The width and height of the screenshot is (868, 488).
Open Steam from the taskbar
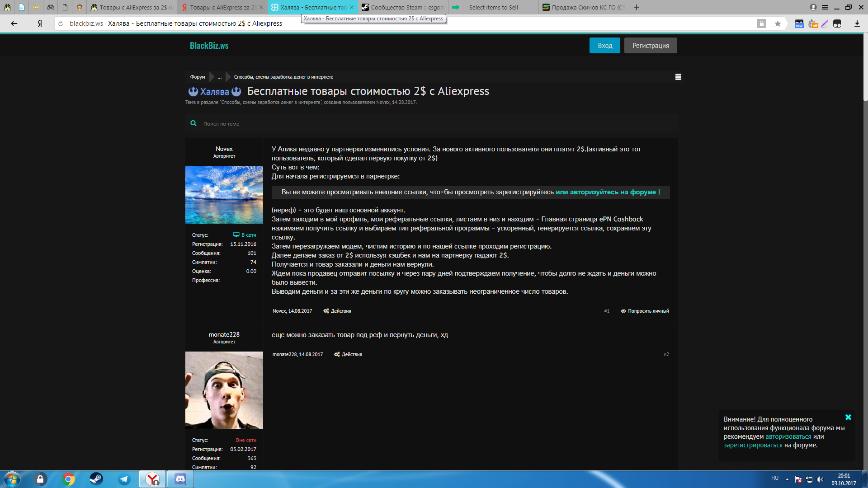click(96, 479)
